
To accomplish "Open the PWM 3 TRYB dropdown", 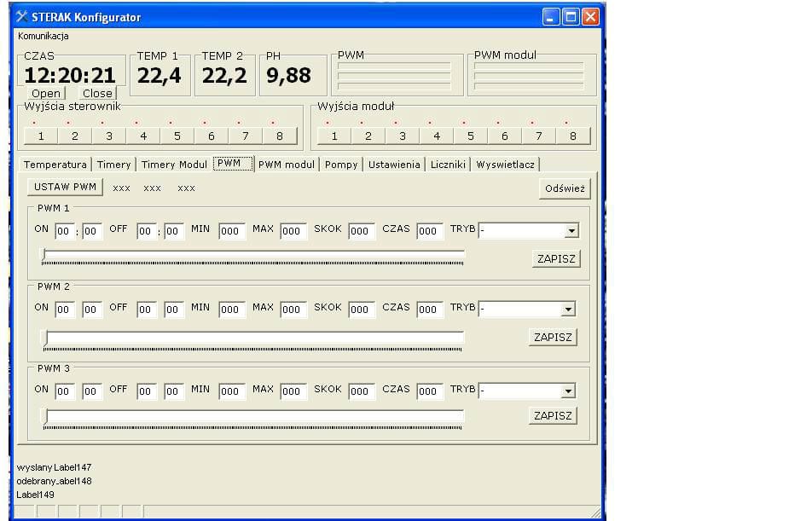I will click(568, 391).
